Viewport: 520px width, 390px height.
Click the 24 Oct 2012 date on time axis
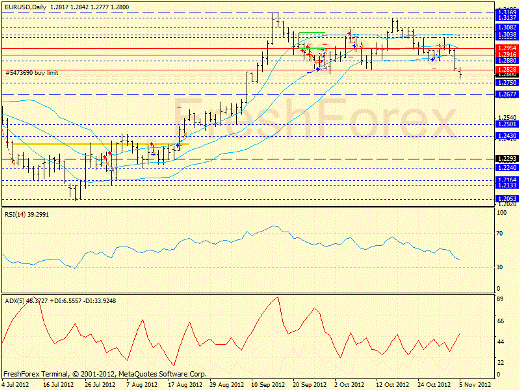(x=434, y=385)
